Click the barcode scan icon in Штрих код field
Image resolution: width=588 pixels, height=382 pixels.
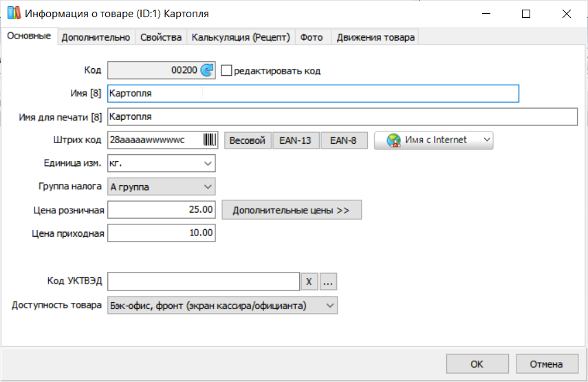[210, 140]
